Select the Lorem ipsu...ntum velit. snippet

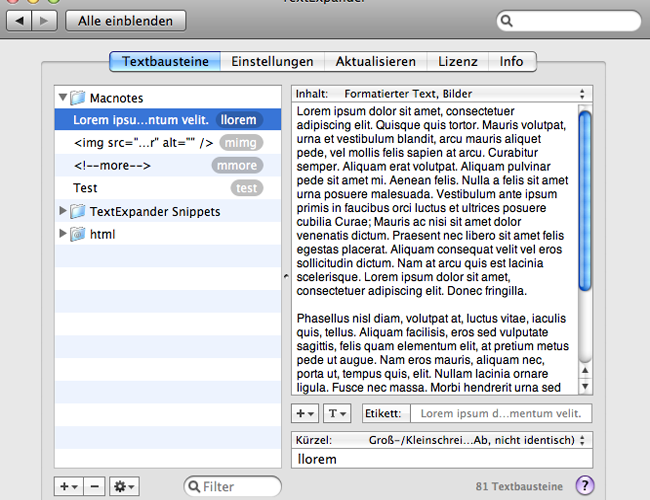(168, 120)
